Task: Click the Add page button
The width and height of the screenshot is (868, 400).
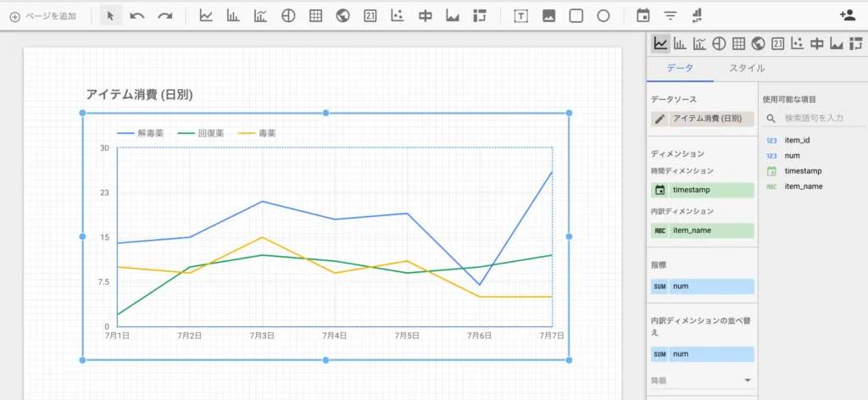Action: (43, 16)
